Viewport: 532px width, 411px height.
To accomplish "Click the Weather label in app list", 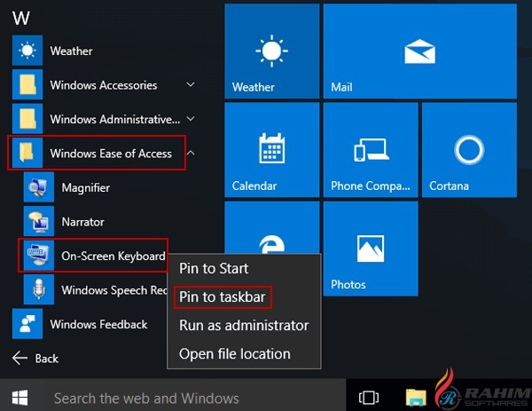I will pyautogui.click(x=71, y=51).
